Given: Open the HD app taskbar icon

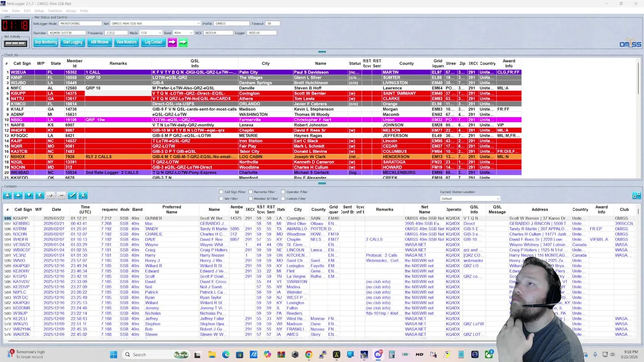Looking at the screenshot, I should (419, 354).
